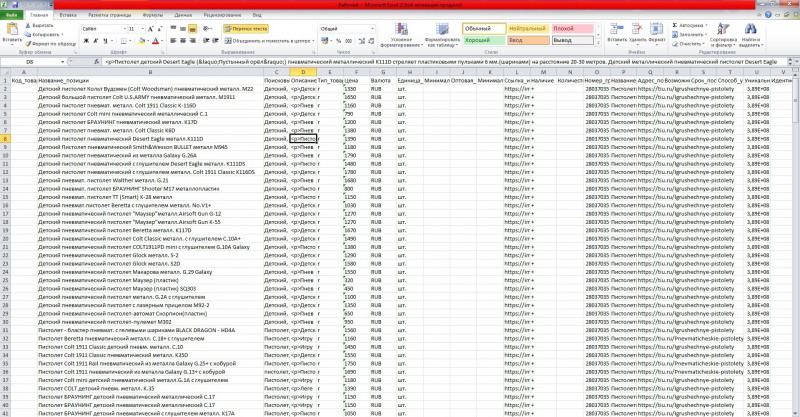
Task: Click the Delete cells (Удалить) icon
Action: click(637, 30)
